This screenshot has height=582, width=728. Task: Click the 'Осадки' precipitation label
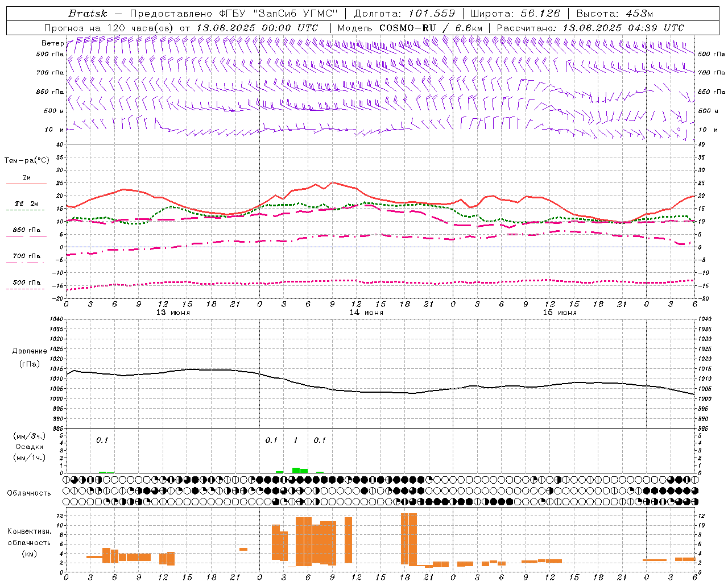pyautogui.click(x=30, y=447)
